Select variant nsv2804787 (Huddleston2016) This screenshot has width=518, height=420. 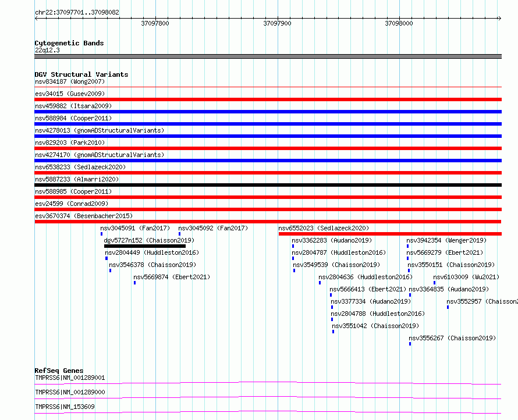339,252
